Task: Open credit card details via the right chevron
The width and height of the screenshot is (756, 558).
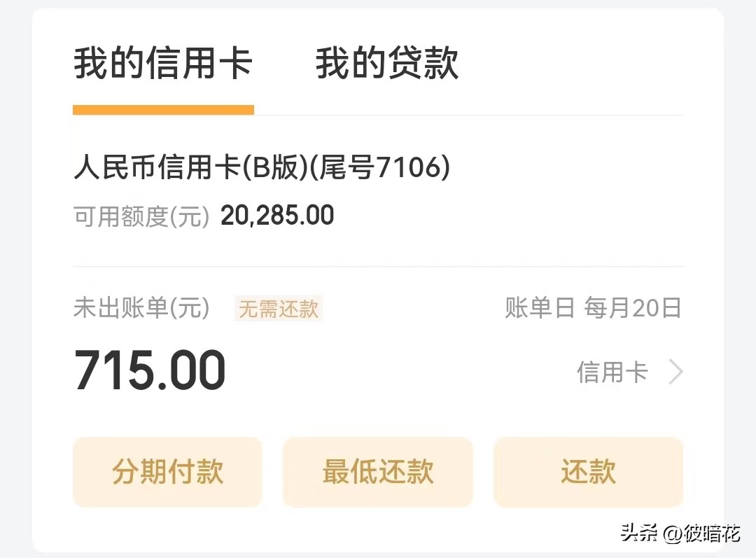Action: (674, 372)
